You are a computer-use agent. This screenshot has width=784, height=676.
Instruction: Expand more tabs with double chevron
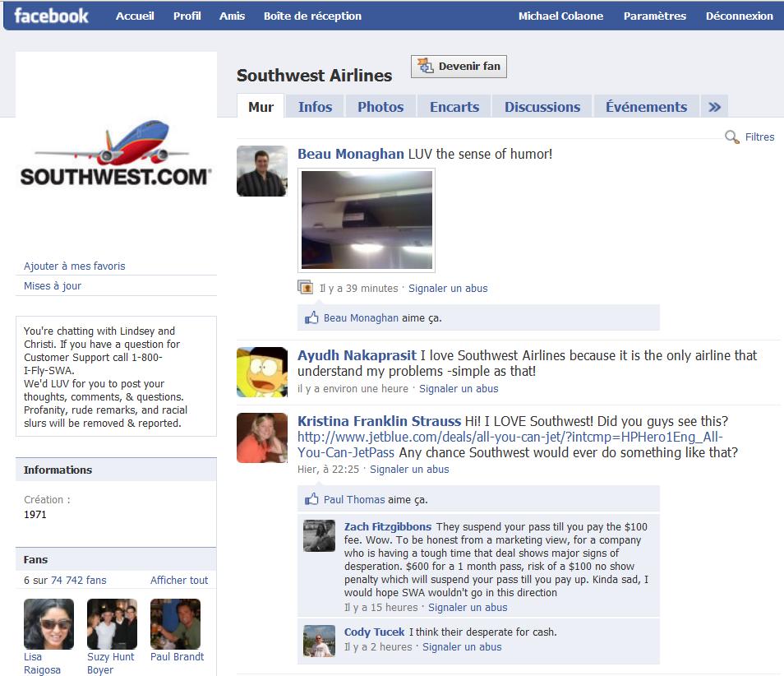tap(714, 107)
